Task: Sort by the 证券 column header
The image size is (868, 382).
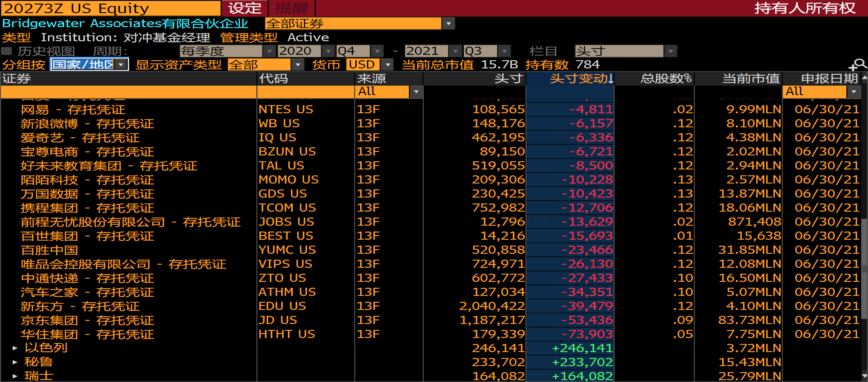Action: tap(129, 79)
